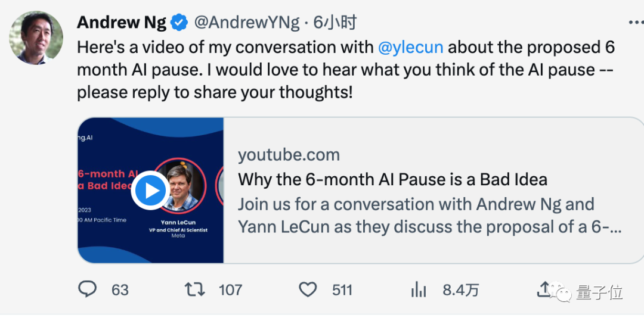Click the 63 replies count
Screen dimensions: 644x321
click(120, 290)
